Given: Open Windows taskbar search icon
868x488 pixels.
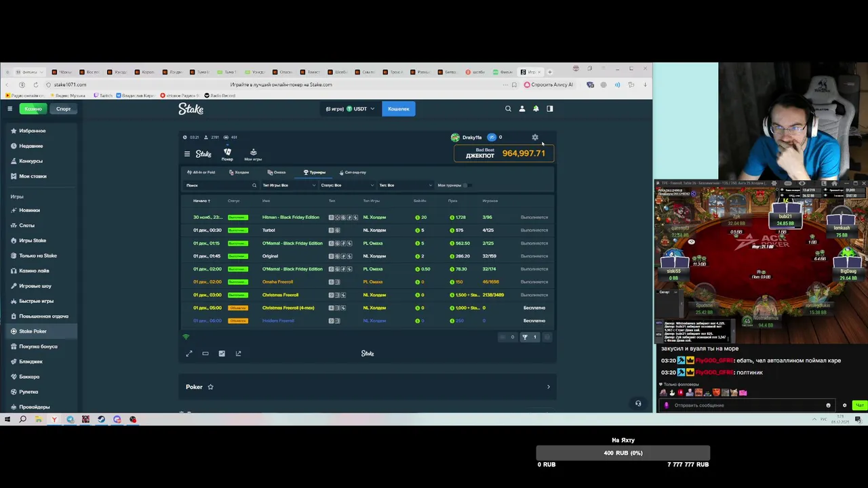Looking at the screenshot, I should tap(22, 420).
